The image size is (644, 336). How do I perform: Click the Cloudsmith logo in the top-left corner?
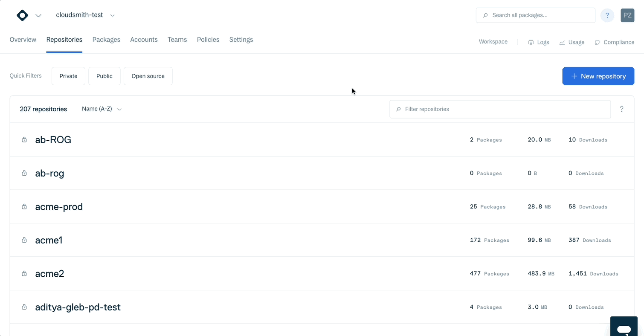coord(22,15)
